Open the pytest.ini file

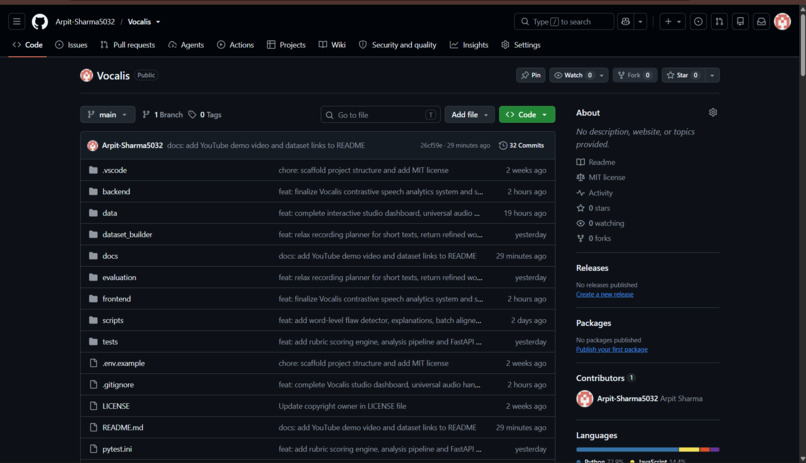(117, 449)
